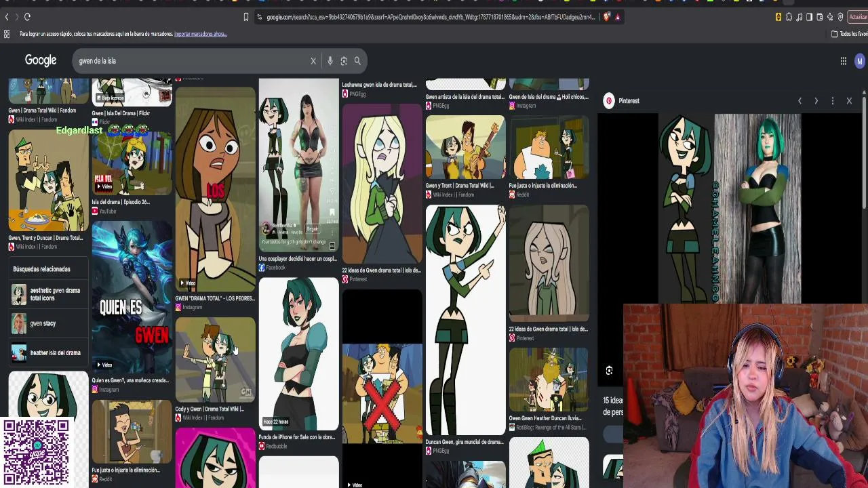
Task: Open the music note media control
Action: (799, 17)
